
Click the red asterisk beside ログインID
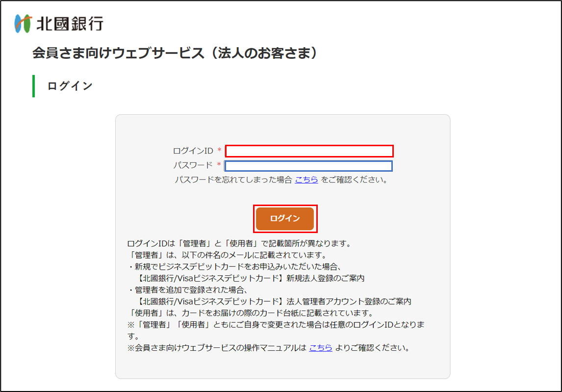pos(219,151)
